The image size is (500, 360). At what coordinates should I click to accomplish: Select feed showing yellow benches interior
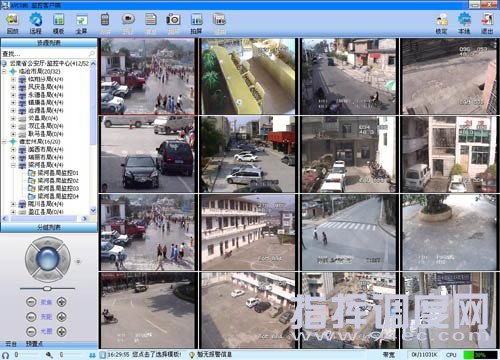point(248,76)
